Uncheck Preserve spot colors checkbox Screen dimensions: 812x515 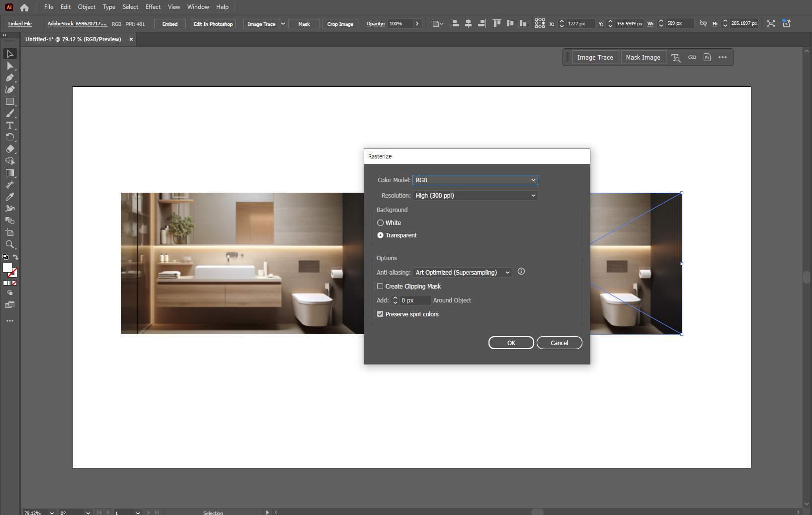coord(380,314)
